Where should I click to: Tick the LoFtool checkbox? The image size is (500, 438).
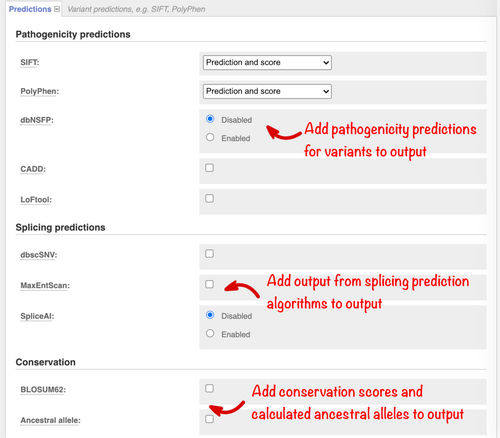click(x=209, y=198)
